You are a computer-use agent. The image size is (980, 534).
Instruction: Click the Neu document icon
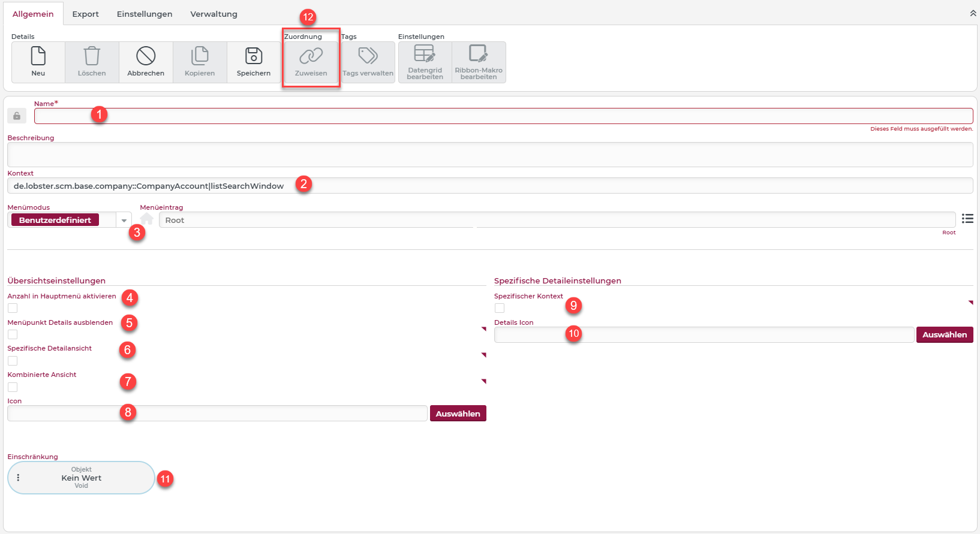[x=38, y=56]
